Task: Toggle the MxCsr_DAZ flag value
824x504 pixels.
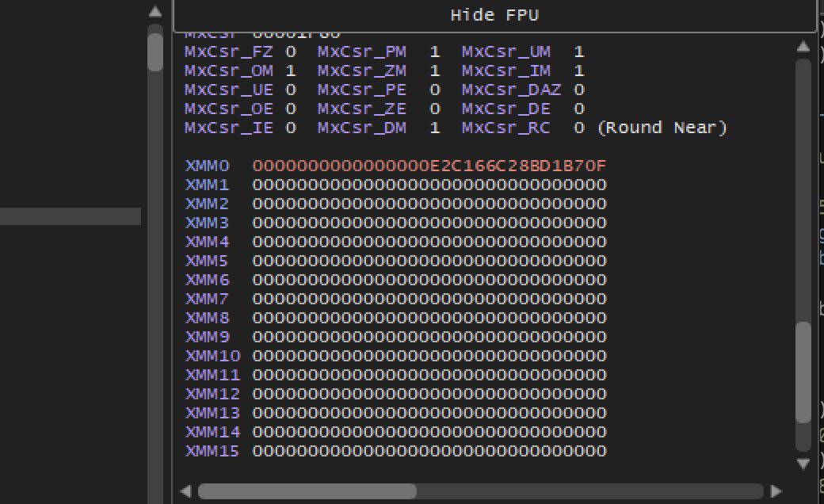Action: tap(578, 90)
